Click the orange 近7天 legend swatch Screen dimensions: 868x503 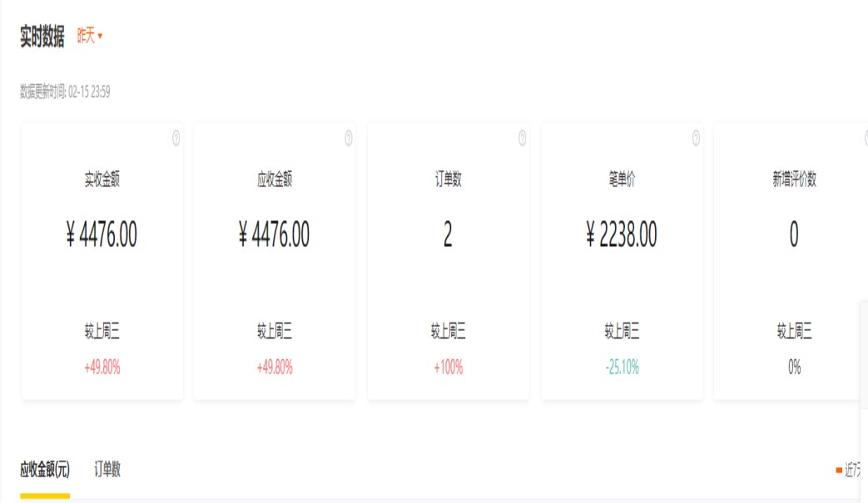(839, 471)
